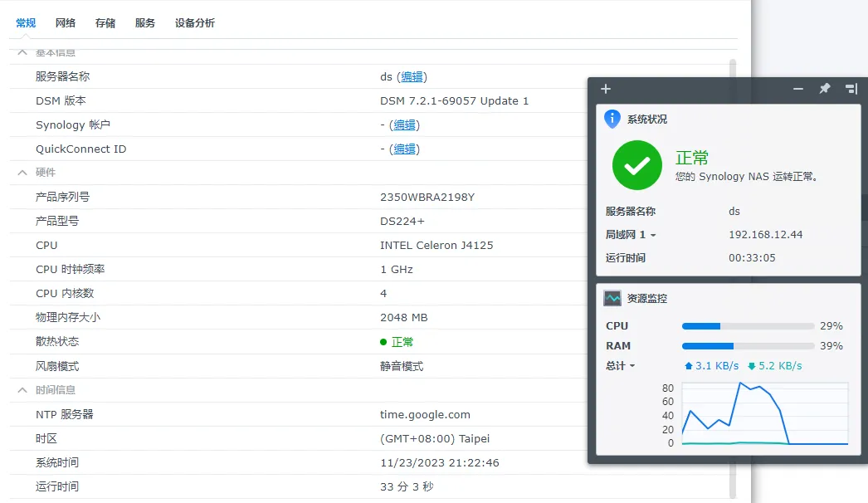Open the 资源监控 monitor icon
This screenshot has height=503, width=868.
[x=612, y=298]
